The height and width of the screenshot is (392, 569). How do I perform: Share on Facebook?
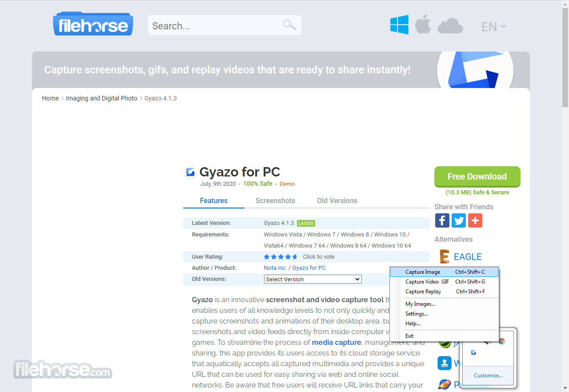point(442,220)
